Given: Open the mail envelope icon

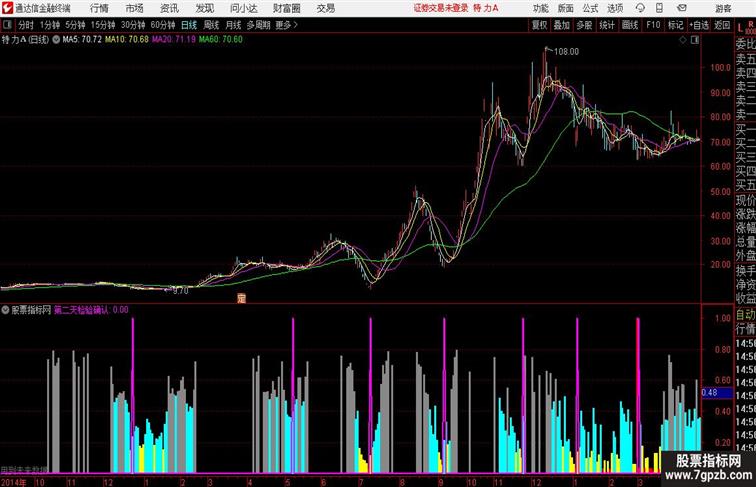Looking at the screenshot, I should pyautogui.click(x=682, y=8).
